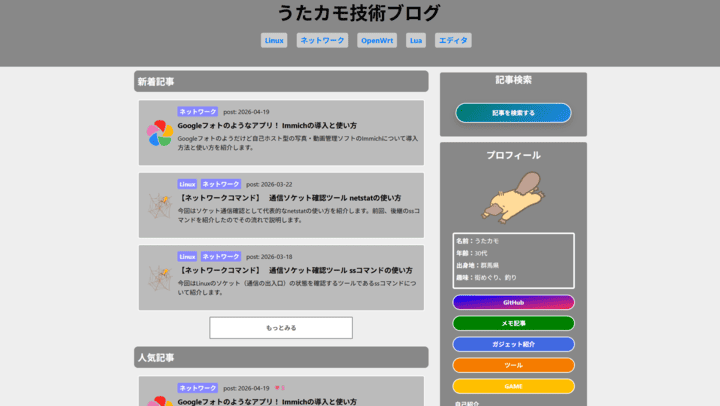This screenshot has width=720, height=406.
Task: Click ネットワーク tag on netstat article
Action: coord(220,184)
